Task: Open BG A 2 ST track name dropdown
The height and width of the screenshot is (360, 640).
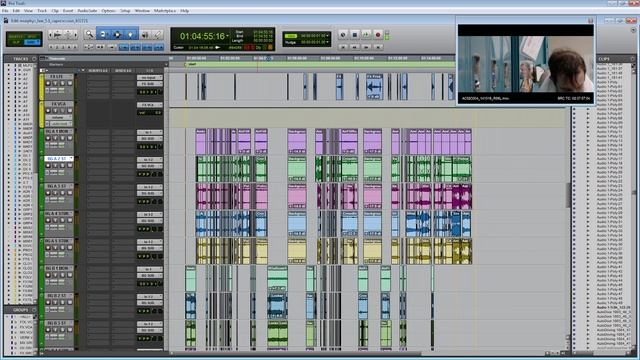Action: point(71,159)
